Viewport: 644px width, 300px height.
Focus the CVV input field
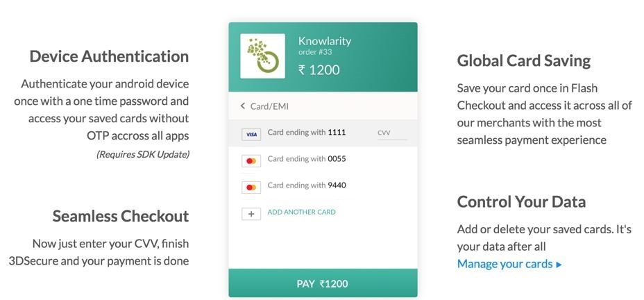coord(391,133)
